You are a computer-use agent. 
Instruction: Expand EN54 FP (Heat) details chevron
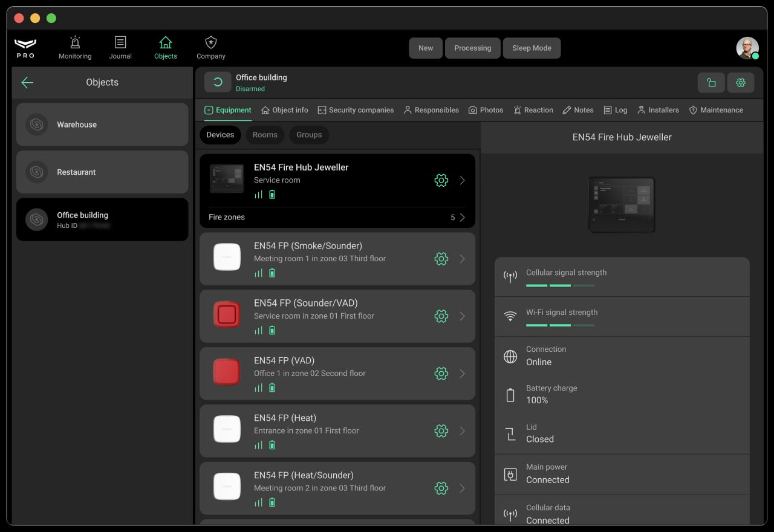[463, 431]
